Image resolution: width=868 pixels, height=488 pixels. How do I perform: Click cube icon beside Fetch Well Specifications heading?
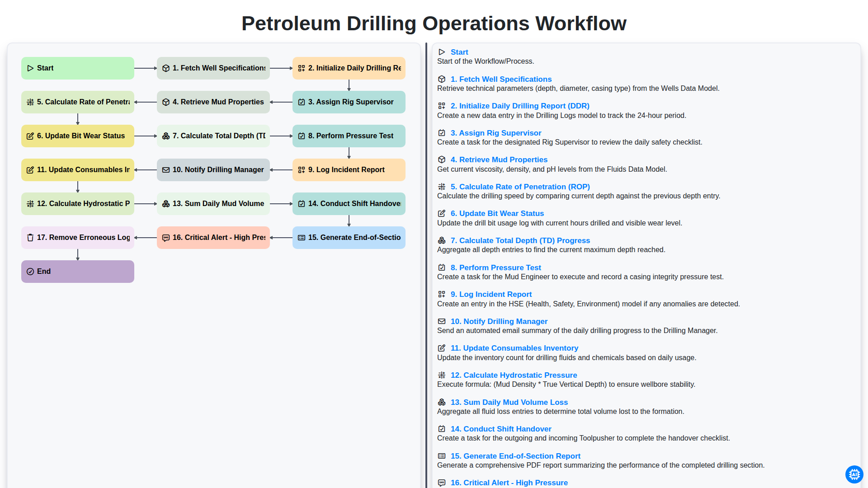442,79
